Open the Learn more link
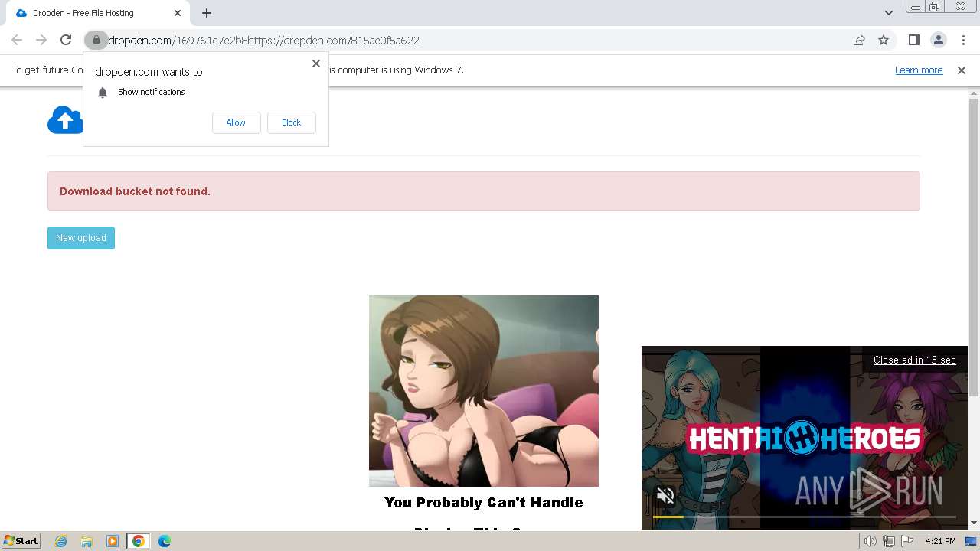 coord(919,70)
